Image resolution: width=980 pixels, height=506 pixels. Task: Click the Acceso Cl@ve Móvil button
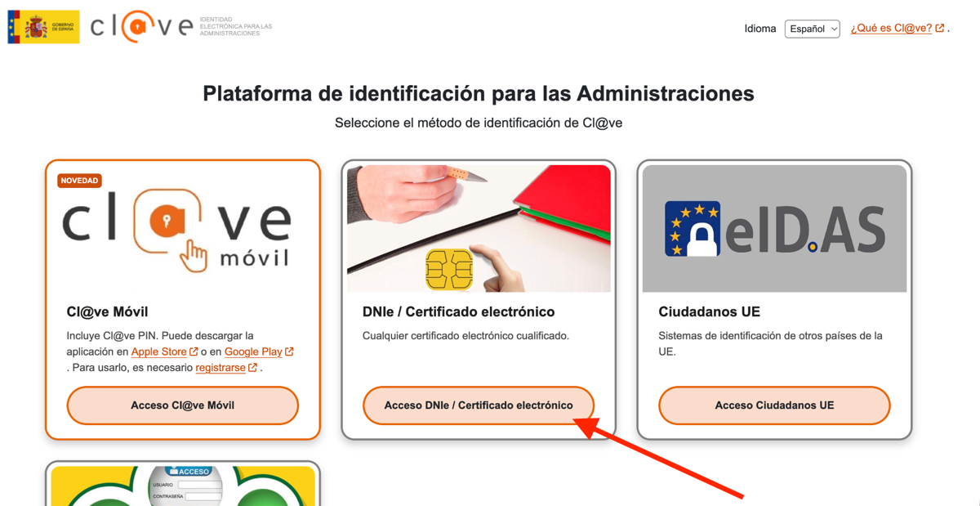(x=183, y=405)
